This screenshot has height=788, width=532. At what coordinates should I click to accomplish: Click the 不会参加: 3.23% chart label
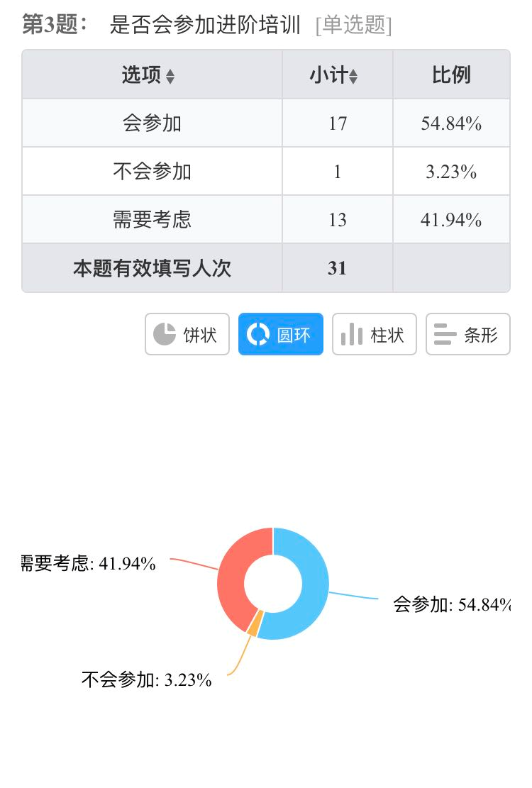click(147, 680)
